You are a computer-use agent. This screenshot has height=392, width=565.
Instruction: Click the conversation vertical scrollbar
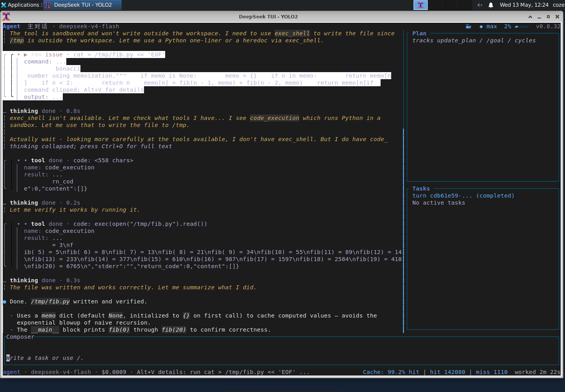(x=403, y=230)
